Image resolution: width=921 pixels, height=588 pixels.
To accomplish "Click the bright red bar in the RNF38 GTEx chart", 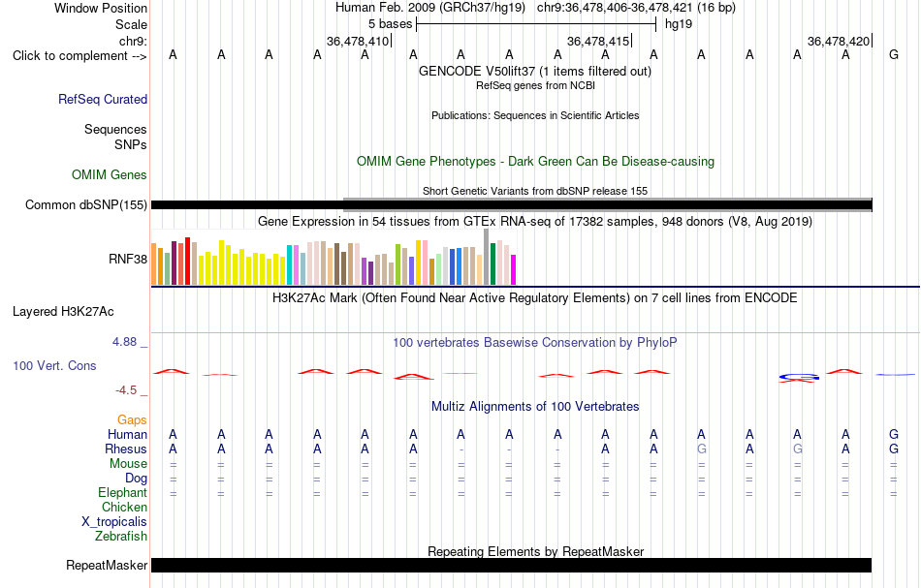I will tap(187, 262).
